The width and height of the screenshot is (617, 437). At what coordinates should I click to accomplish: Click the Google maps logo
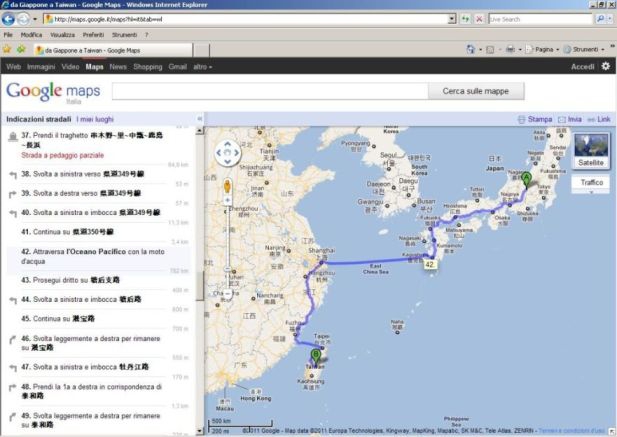pyautogui.click(x=53, y=91)
